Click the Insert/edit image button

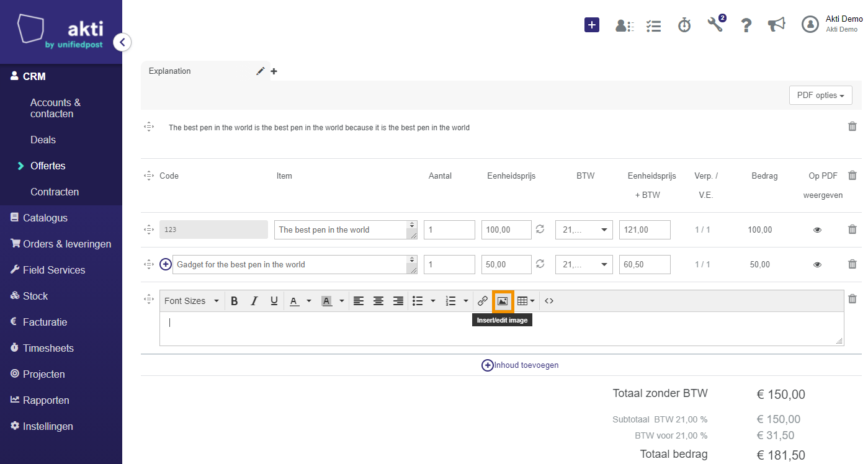503,301
